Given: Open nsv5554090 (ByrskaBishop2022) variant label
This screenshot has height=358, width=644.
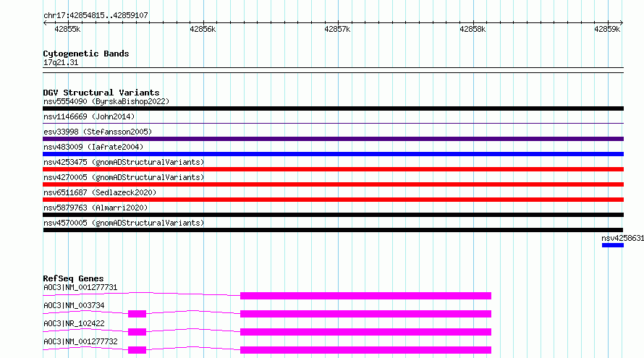Looking at the screenshot, I should pos(106,101).
